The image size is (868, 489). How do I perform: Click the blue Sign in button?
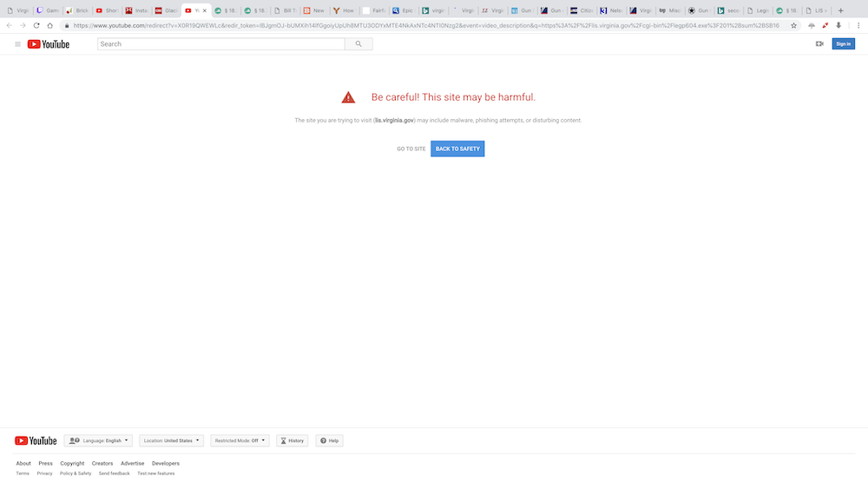pyautogui.click(x=843, y=43)
